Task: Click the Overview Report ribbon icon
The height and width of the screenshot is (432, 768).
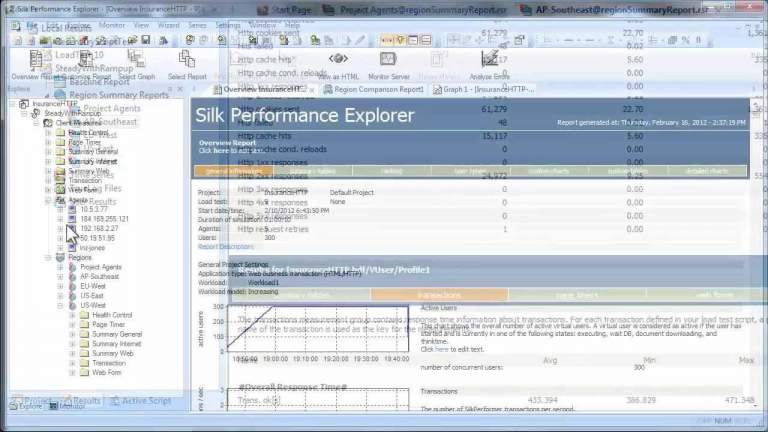Action: click(35, 59)
